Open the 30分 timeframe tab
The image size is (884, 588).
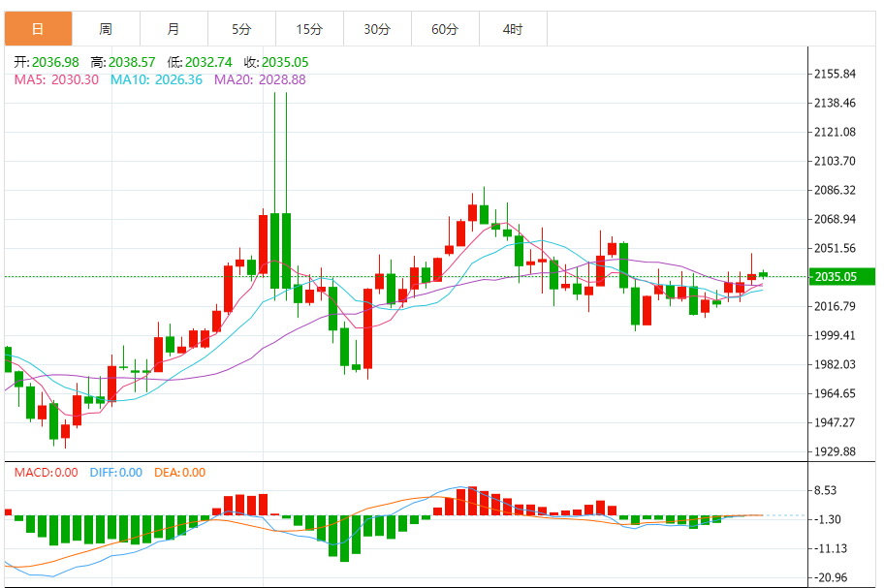click(377, 29)
